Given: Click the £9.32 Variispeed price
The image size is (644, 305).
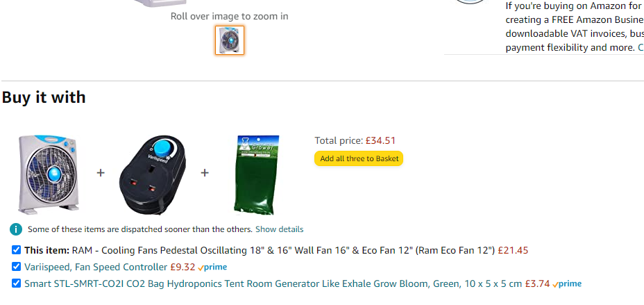Looking at the screenshot, I should coord(183,267).
